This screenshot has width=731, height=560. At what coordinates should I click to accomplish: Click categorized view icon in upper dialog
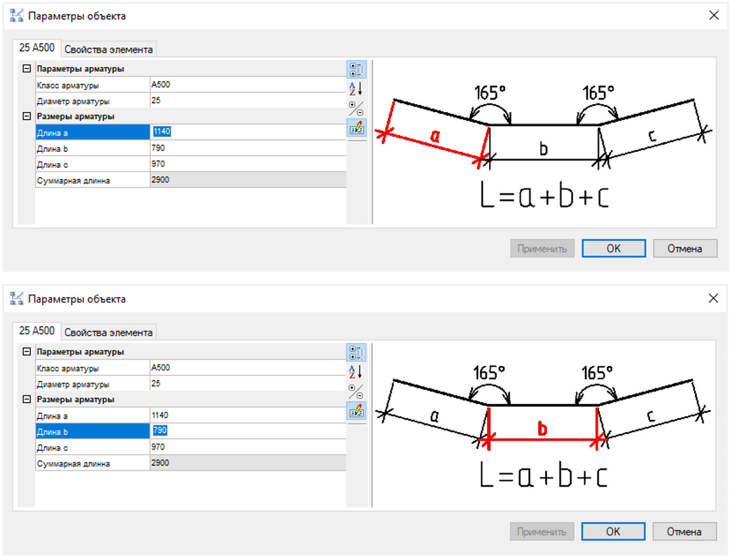(356, 70)
